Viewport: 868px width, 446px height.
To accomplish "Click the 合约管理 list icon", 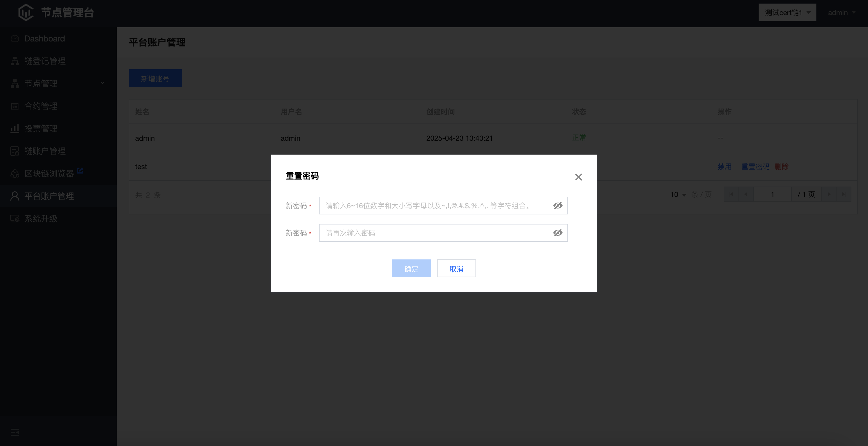I will [15, 106].
